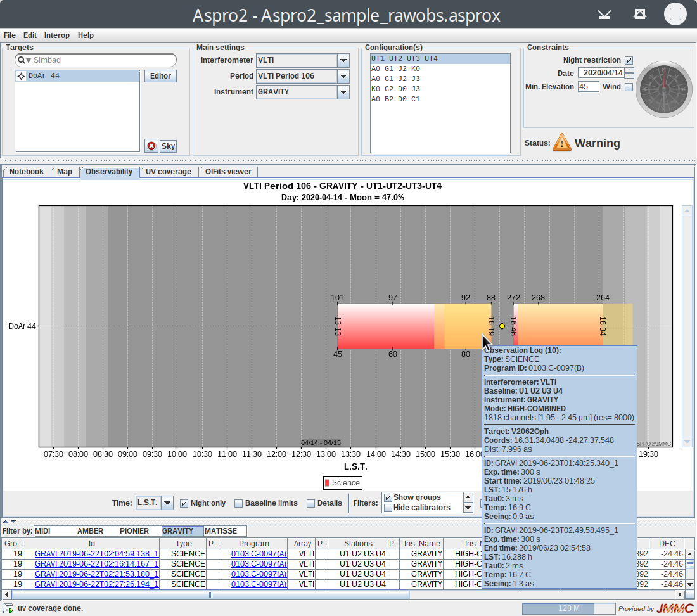Open the Help menu
This screenshot has width=697, height=616.
click(x=86, y=35)
